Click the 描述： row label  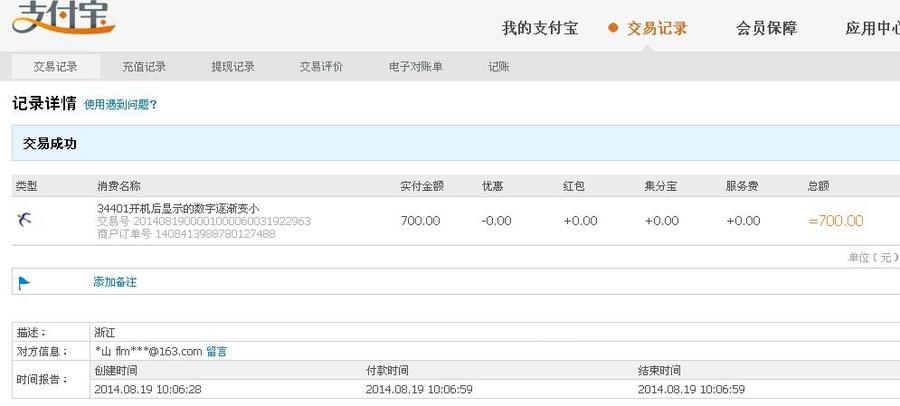point(31,332)
